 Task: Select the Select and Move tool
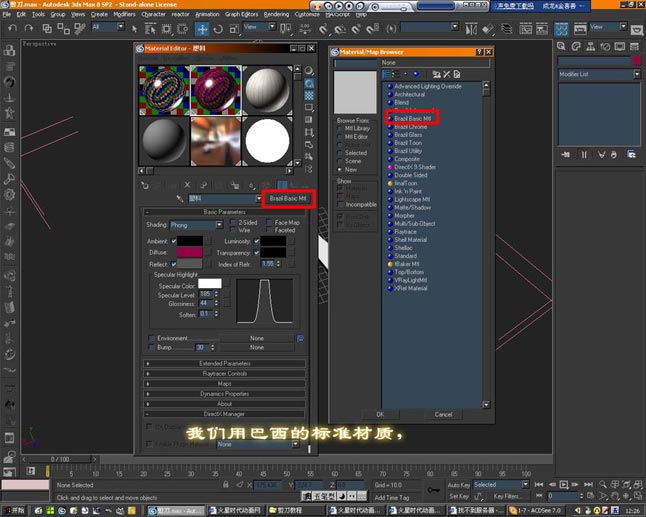point(202,29)
